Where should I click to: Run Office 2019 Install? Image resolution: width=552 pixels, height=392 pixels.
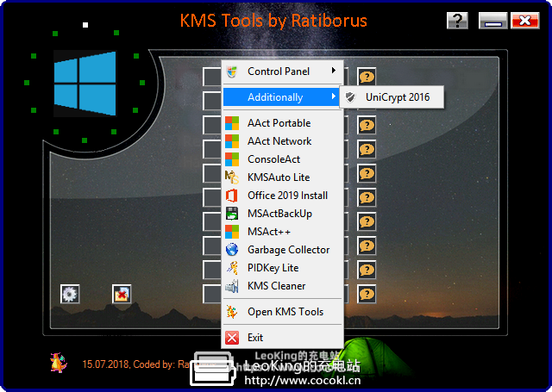pyautogui.click(x=283, y=196)
